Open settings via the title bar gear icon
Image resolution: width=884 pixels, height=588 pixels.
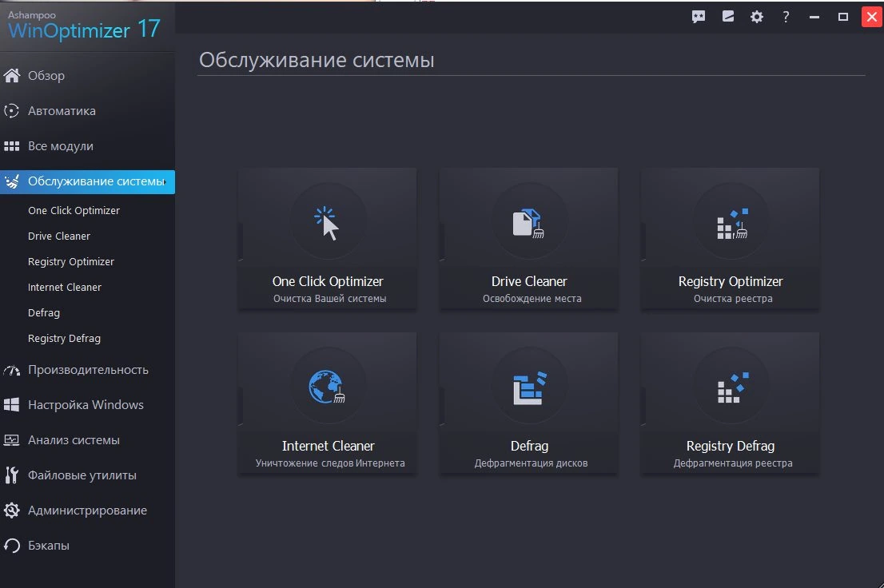pos(757,17)
